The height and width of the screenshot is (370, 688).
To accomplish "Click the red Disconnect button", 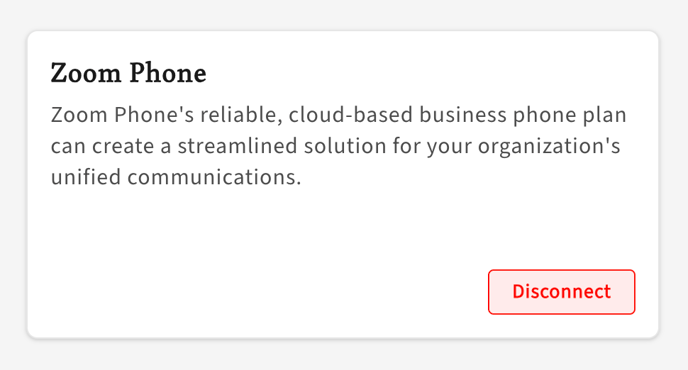I will coord(561,292).
